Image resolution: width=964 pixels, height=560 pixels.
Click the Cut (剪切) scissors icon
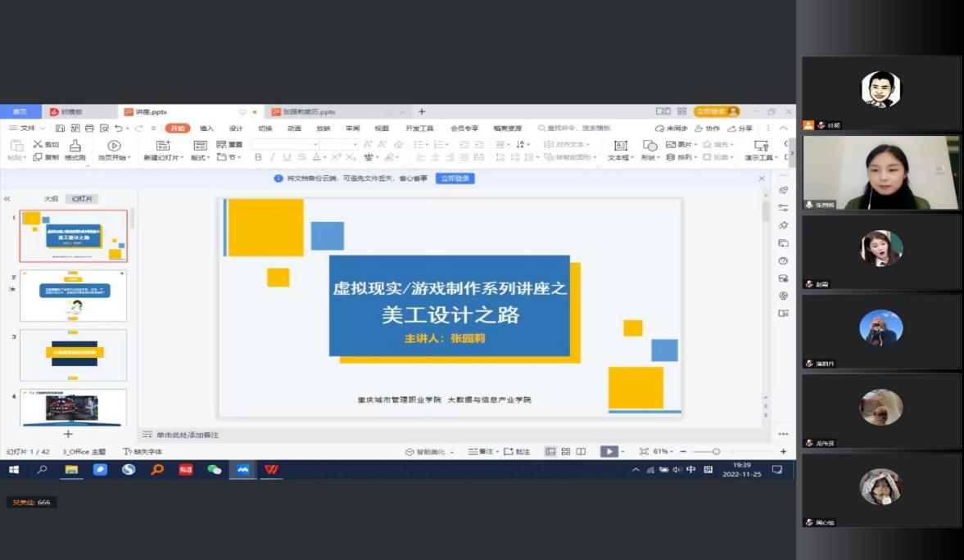pyautogui.click(x=38, y=144)
